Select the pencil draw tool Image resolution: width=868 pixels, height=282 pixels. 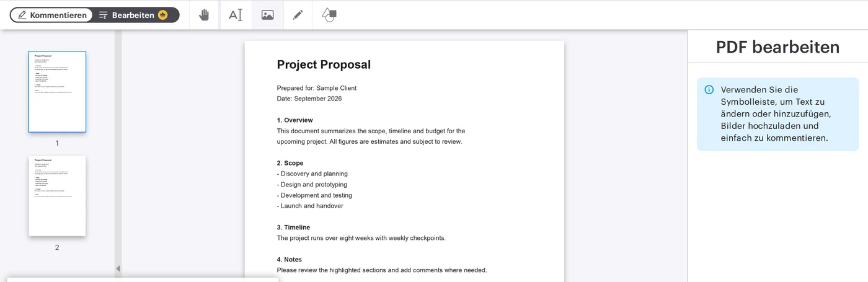[x=298, y=15]
